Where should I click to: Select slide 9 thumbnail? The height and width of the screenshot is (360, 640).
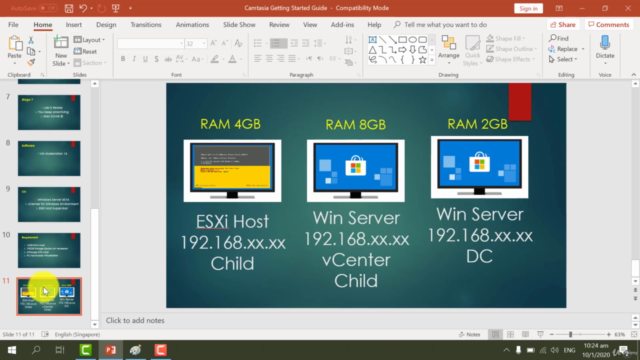(x=49, y=204)
